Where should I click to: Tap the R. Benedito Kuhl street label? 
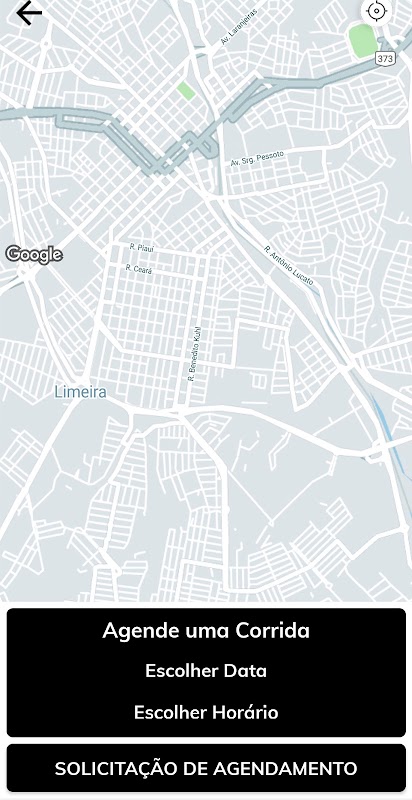pyautogui.click(x=195, y=354)
